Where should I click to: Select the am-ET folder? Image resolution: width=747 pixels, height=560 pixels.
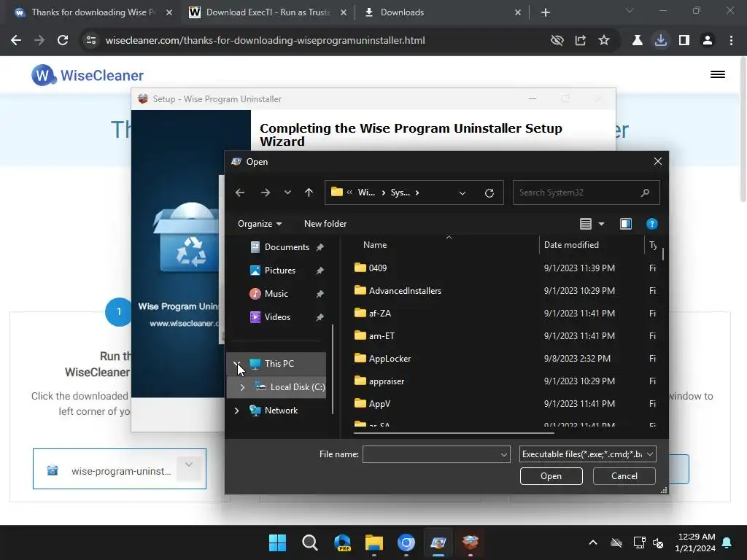(382, 336)
